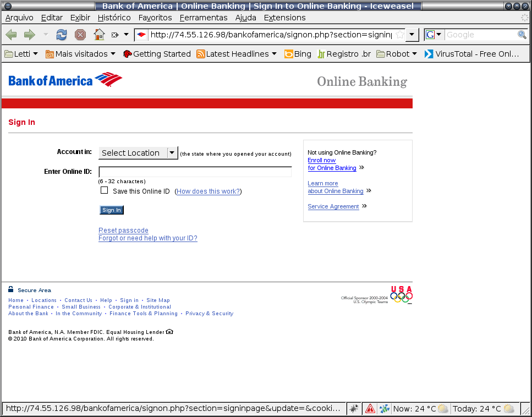Open the In the Community footer link
Viewport: 532px width, 417px height.
pos(79,314)
